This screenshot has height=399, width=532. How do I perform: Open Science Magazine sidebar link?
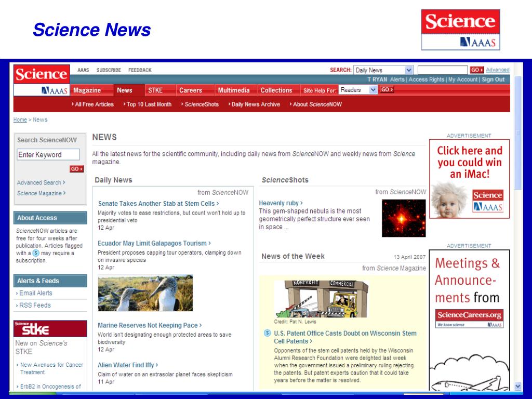click(x=41, y=193)
